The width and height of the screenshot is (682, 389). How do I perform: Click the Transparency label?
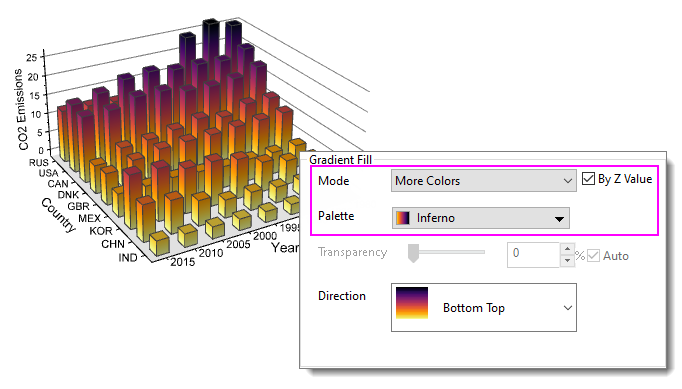[352, 252]
